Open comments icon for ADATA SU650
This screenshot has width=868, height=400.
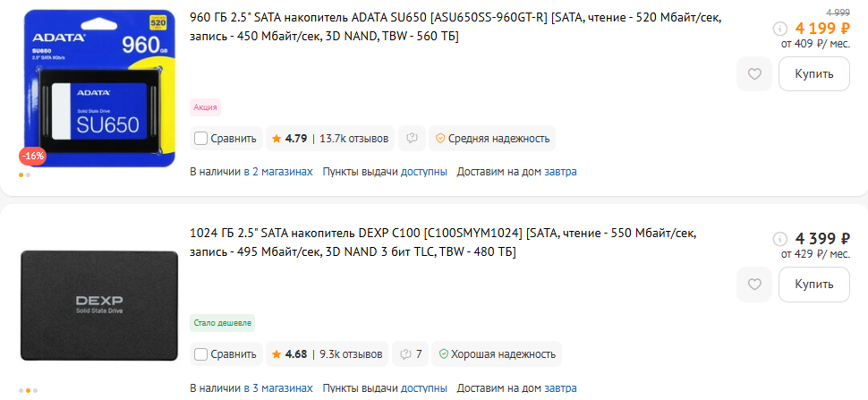coord(412,139)
